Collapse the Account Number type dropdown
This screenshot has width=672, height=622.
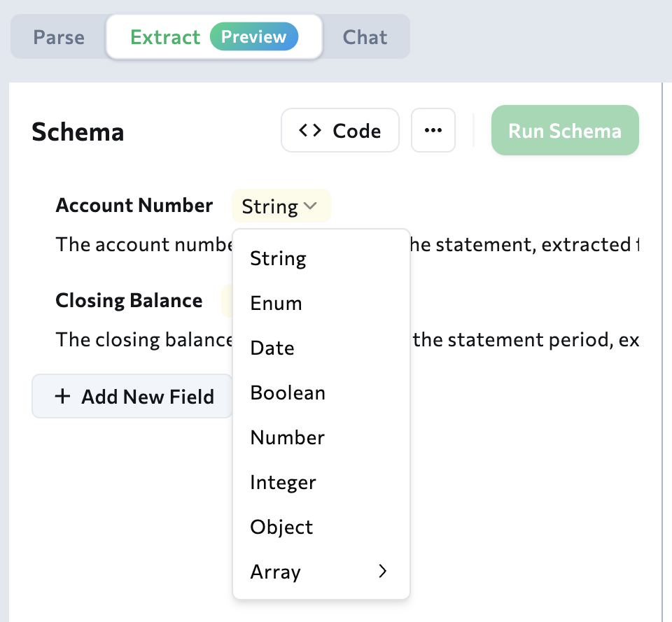click(281, 207)
